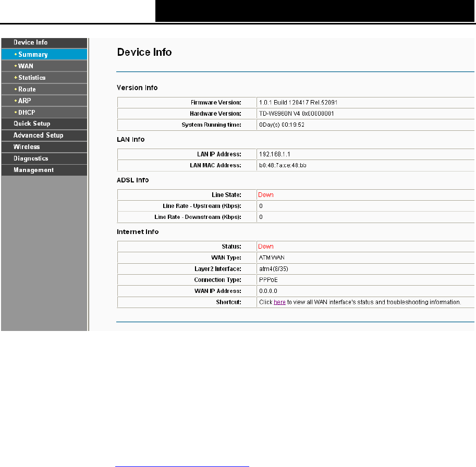Click the 'Connection Type:' label
The height and width of the screenshot is (467, 476).
pos(217,280)
